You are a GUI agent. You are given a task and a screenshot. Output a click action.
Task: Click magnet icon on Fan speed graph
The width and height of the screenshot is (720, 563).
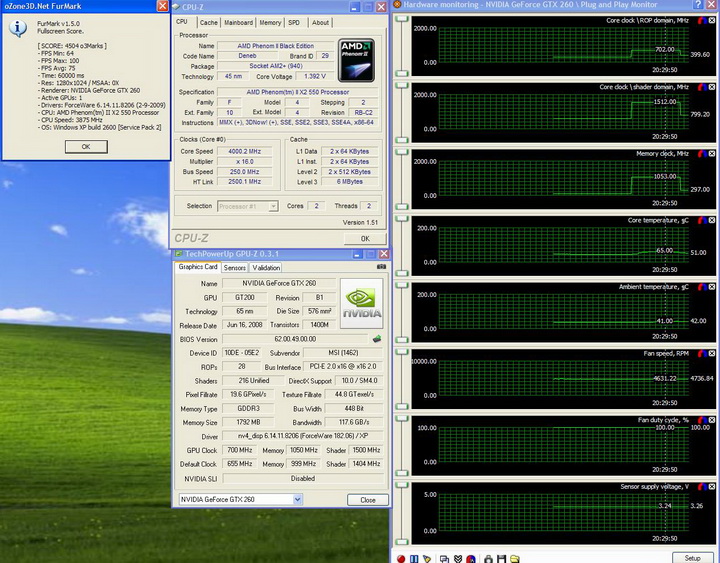700,354
